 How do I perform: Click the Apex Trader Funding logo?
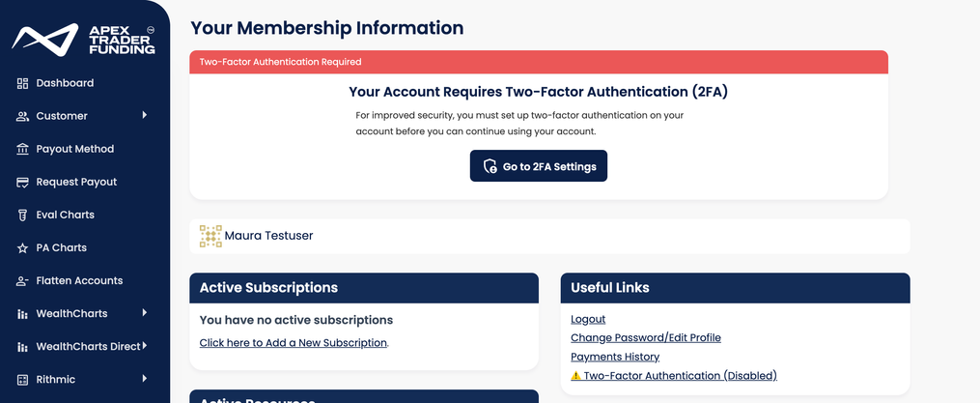click(83, 40)
